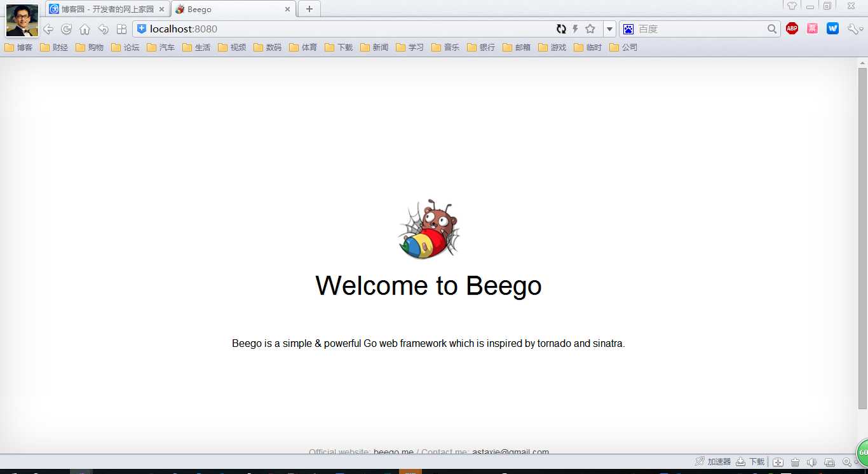868x474 pixels.
Task: Click the trash clear traces icon
Action: point(795,462)
